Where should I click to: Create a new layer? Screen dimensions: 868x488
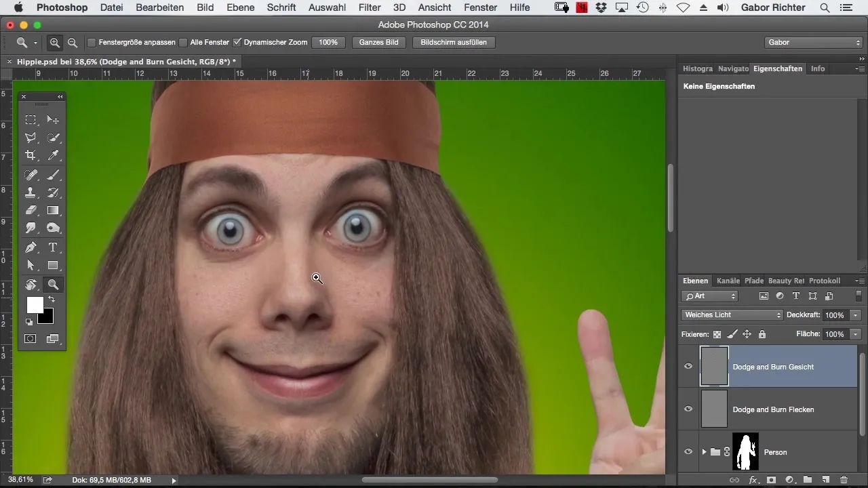click(x=826, y=480)
